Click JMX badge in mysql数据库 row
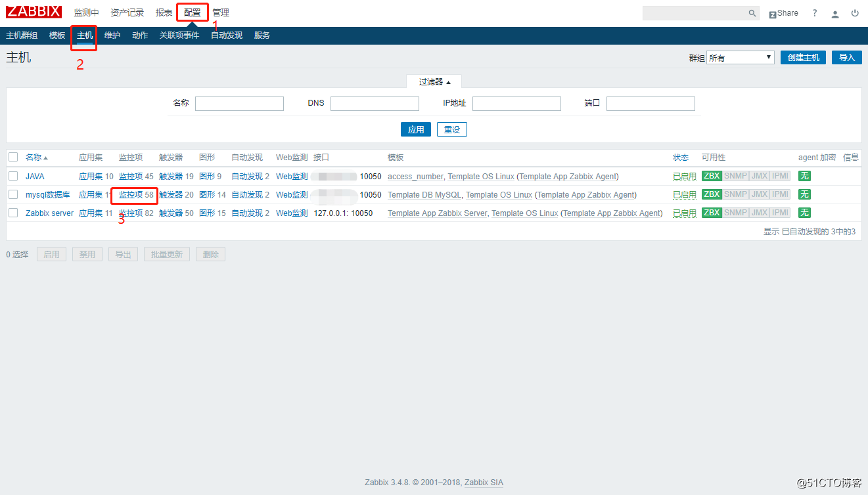 pos(759,194)
